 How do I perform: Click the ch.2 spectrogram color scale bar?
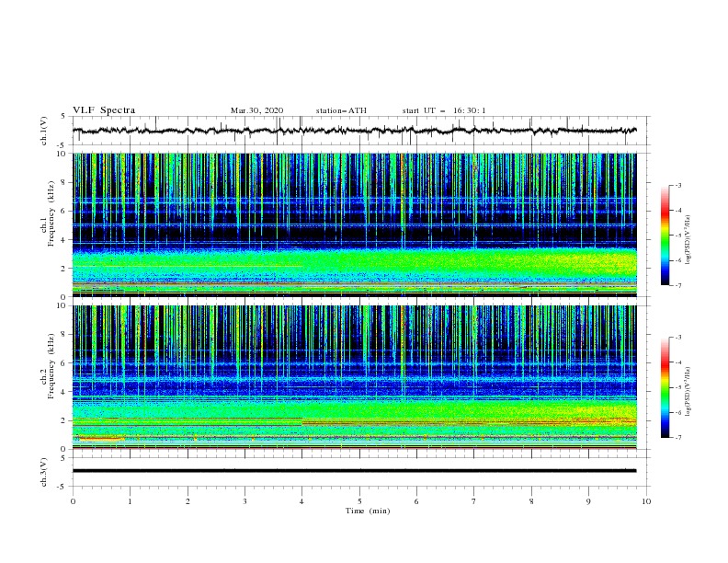(x=665, y=387)
